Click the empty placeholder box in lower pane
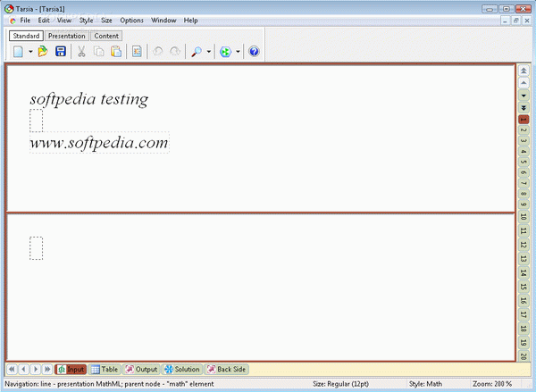The image size is (536, 392). 36,248
